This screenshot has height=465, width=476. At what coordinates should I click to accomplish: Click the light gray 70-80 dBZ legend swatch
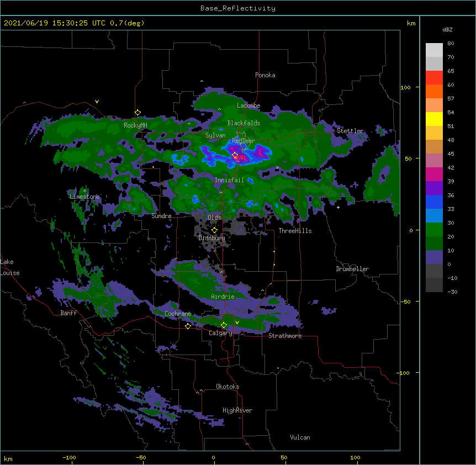[x=434, y=50]
